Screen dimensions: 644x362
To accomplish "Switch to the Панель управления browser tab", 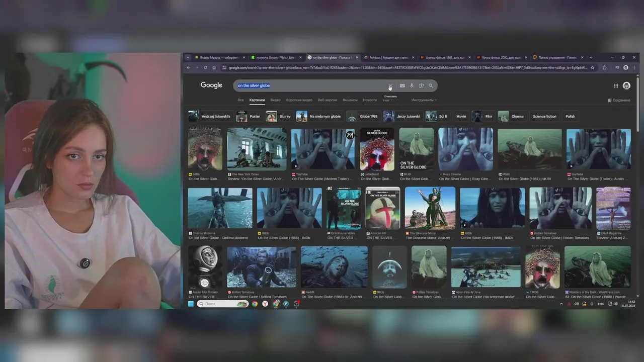I will click(x=557, y=57).
